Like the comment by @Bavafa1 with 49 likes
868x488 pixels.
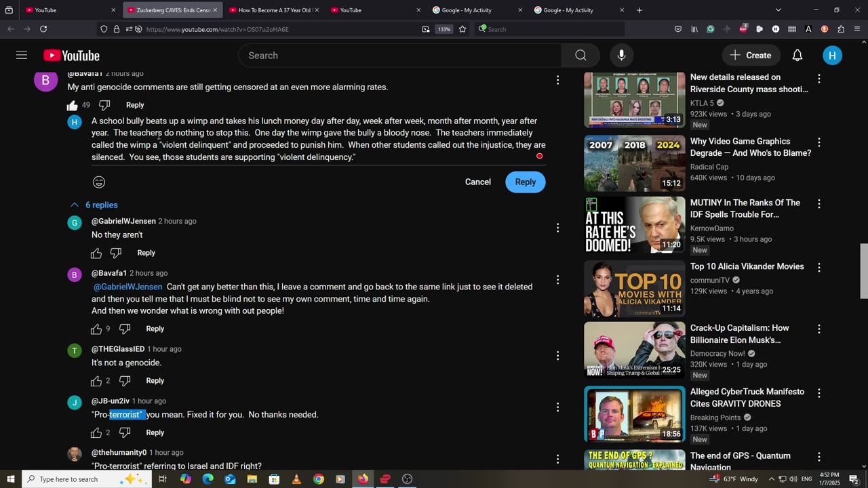[x=73, y=105]
